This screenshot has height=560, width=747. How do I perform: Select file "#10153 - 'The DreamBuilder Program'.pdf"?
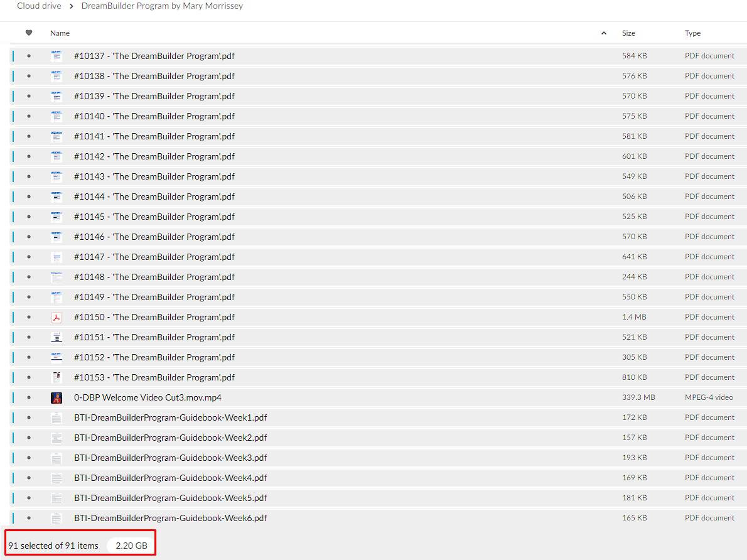coord(154,377)
